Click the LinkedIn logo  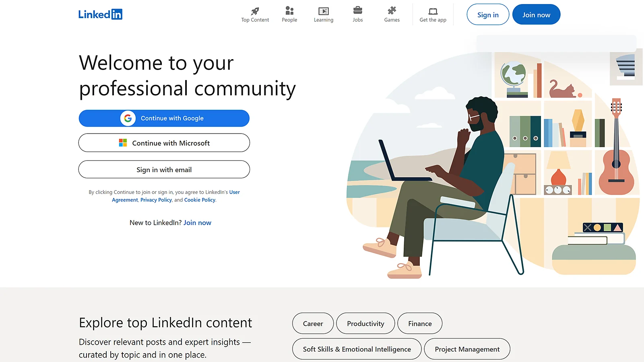(x=100, y=14)
